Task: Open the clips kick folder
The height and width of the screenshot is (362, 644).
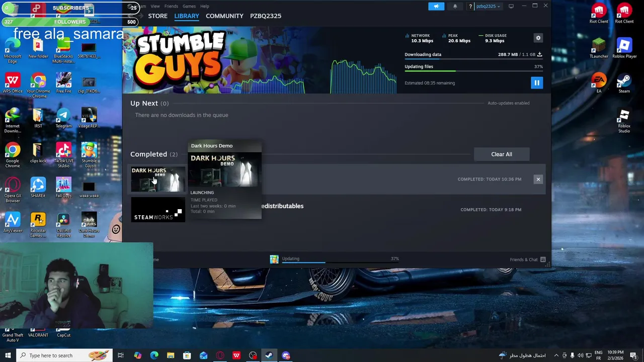Action: click(38, 153)
